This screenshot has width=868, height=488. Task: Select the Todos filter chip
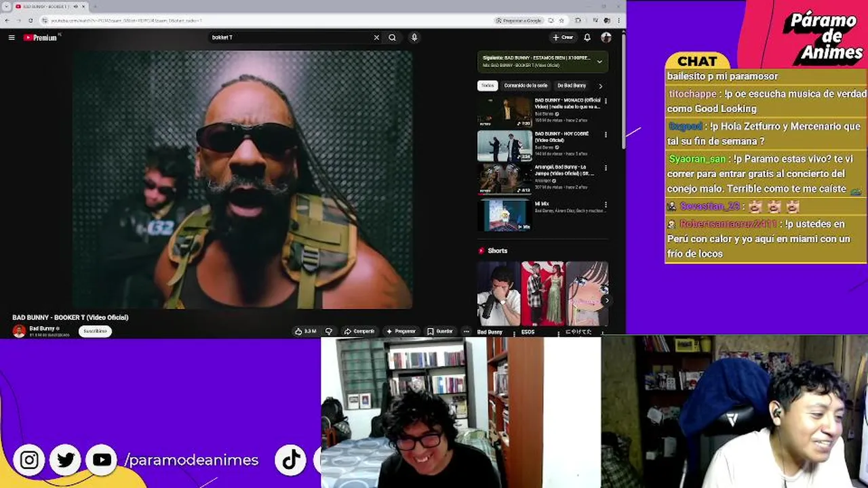(488, 86)
